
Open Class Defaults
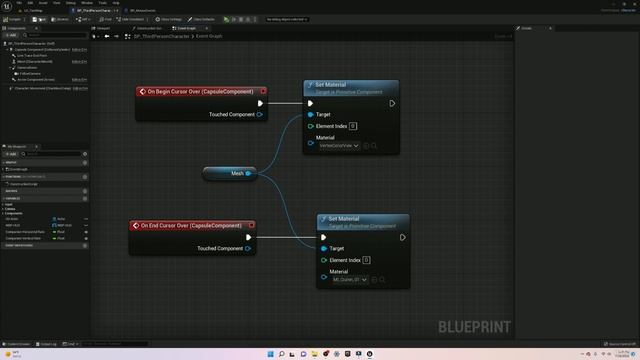201,19
